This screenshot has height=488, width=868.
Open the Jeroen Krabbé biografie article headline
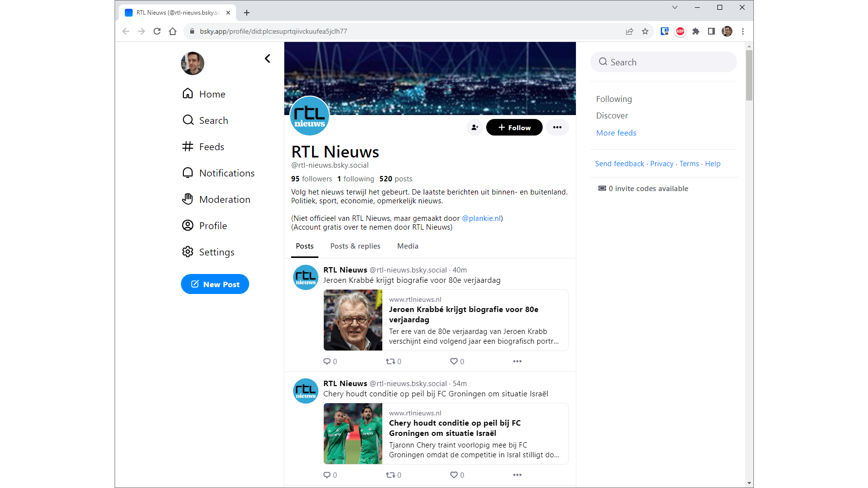tap(464, 314)
